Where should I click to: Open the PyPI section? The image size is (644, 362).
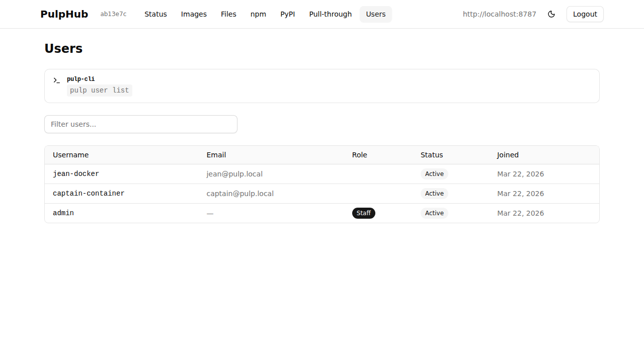click(288, 14)
